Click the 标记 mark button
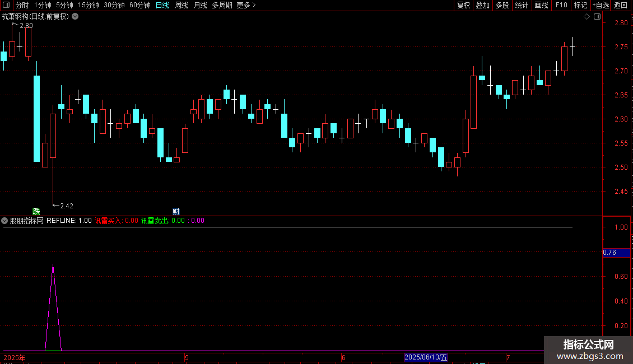Screen dimensions: 633x364 tap(580, 5)
